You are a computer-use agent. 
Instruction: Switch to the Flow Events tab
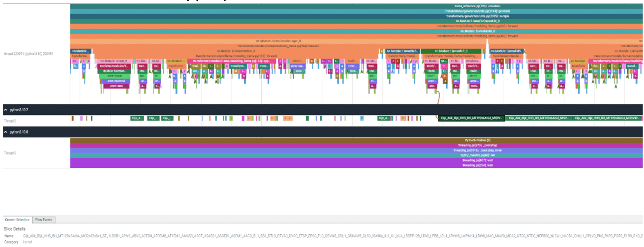[x=43, y=220]
